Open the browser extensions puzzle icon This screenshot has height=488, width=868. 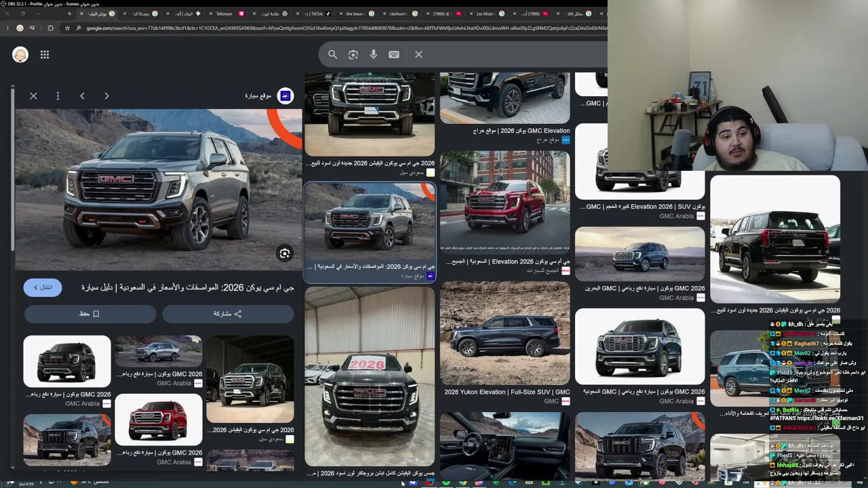point(50,28)
